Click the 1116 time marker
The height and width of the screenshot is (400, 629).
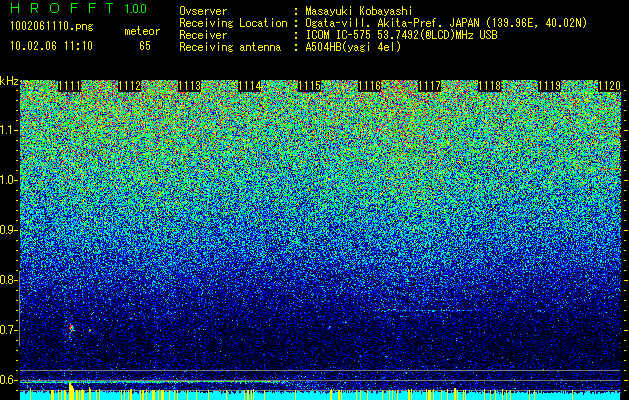pyautogui.click(x=369, y=86)
